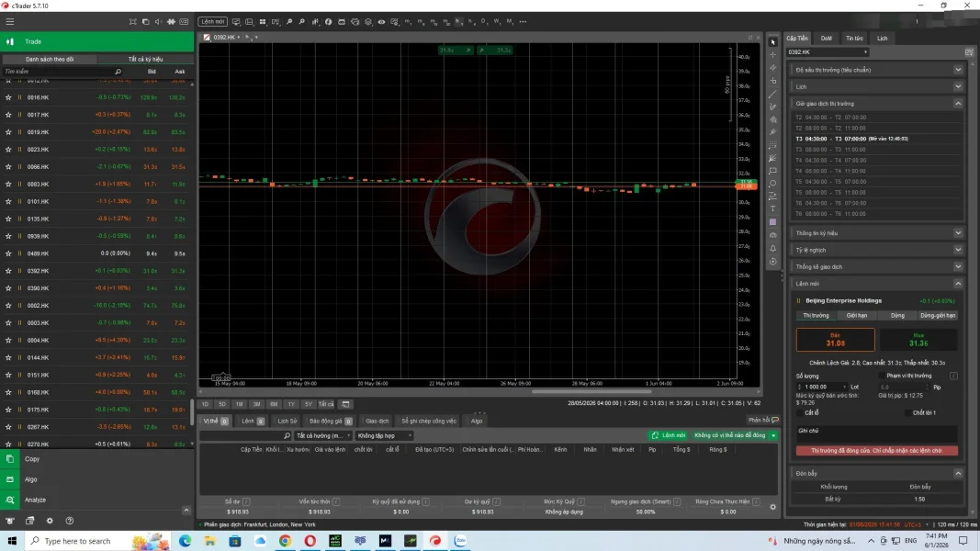Open the hamburger main menu
The width and height of the screenshot is (980, 551).
[10, 21]
